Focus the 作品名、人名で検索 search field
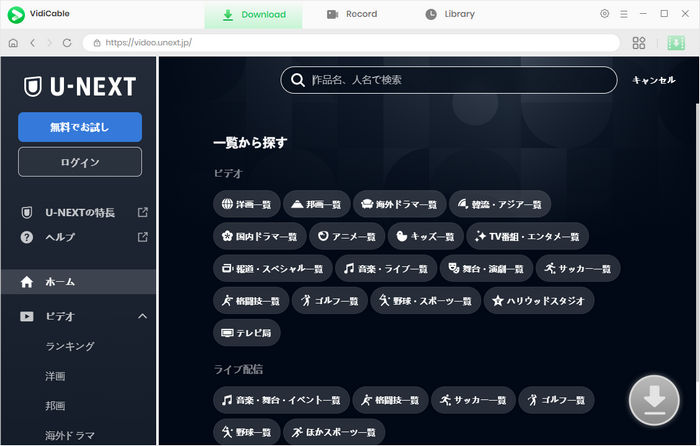 (x=449, y=80)
